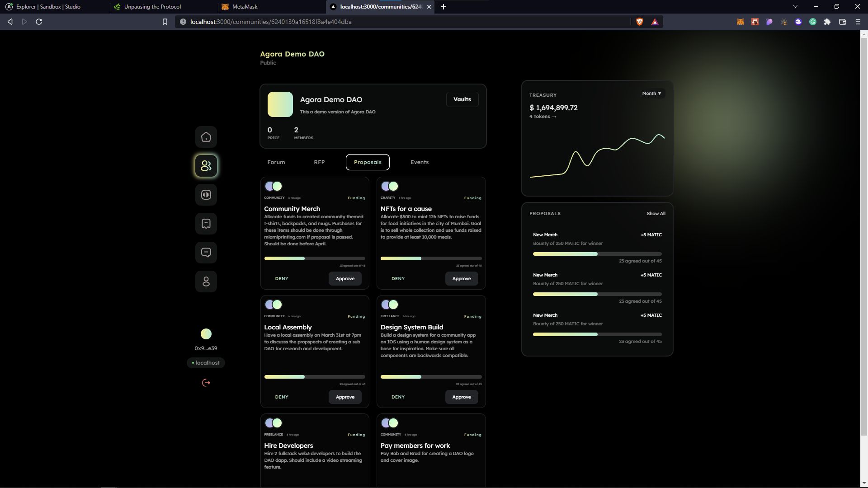
Task: Click avatars on Hire Developers card
Action: point(274,423)
